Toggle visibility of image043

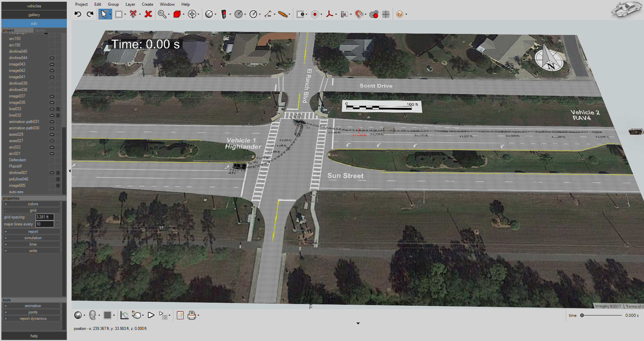tap(52, 64)
